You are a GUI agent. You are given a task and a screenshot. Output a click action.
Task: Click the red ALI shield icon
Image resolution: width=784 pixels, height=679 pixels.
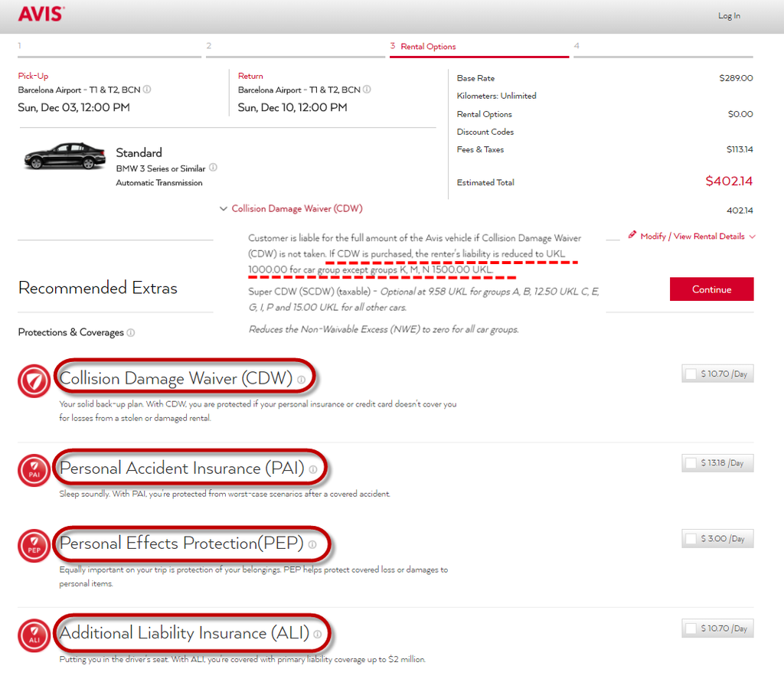pyautogui.click(x=34, y=635)
